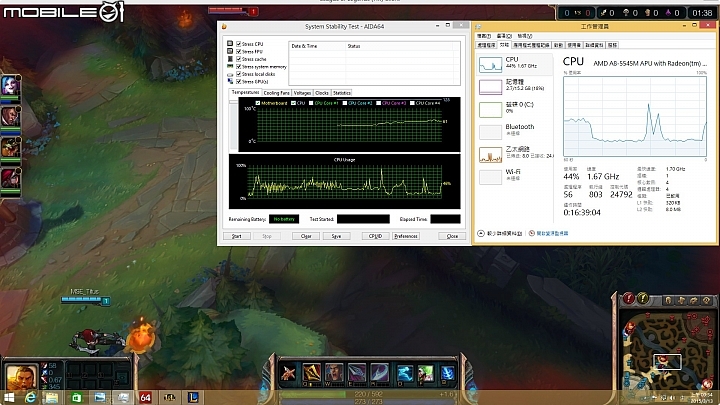Click the Close button at the AIDA64 bottom
Image resolution: width=720 pixels, height=405 pixels.
[452, 236]
